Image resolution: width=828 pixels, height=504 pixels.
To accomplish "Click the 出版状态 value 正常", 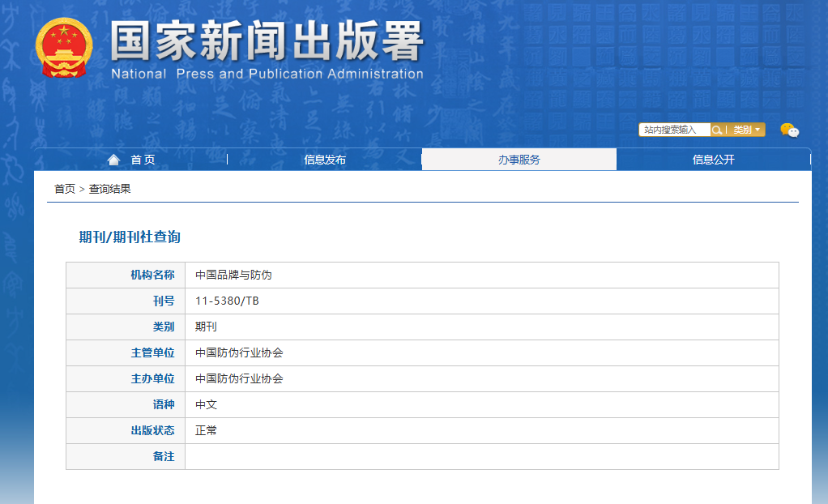I will click(207, 431).
